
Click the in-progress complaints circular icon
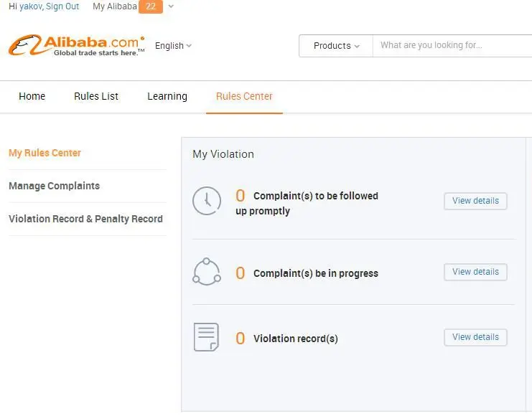[207, 272]
